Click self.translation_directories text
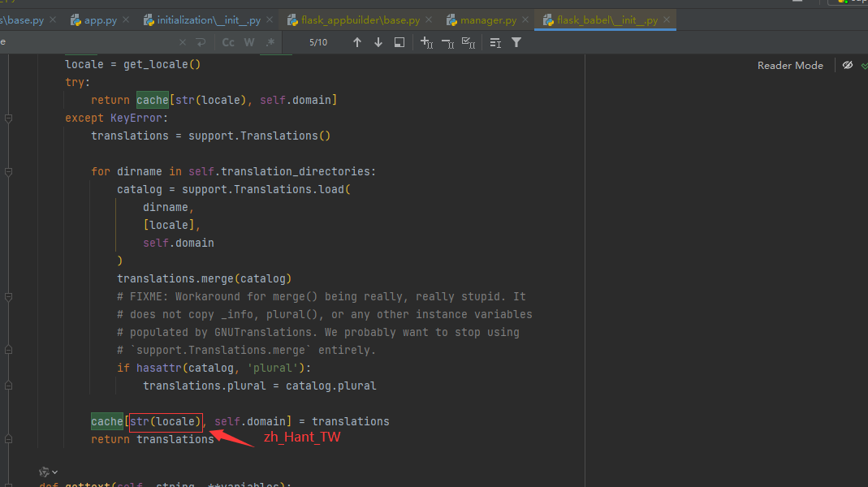 click(279, 171)
